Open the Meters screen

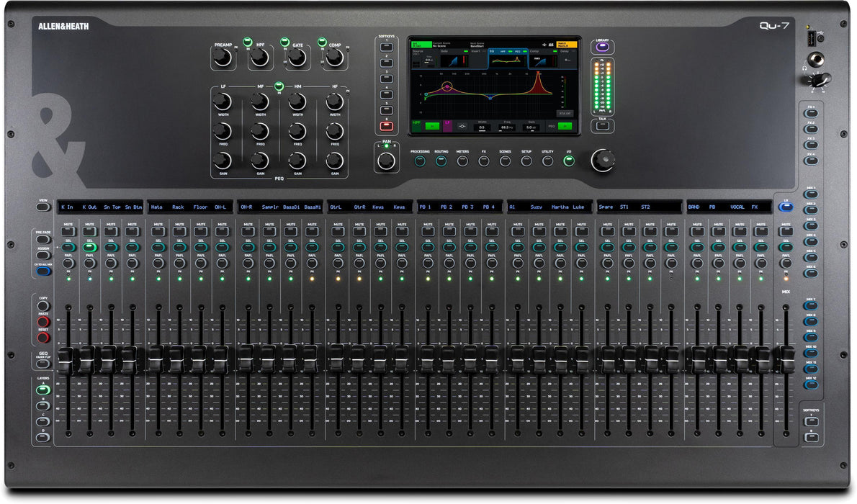coord(462,161)
